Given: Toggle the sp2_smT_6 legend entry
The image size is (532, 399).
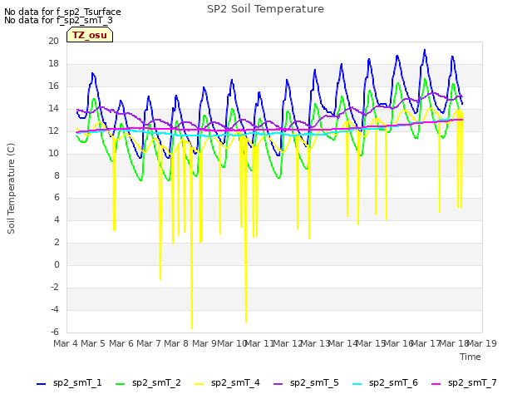Looking at the screenshot, I should pos(386,383).
